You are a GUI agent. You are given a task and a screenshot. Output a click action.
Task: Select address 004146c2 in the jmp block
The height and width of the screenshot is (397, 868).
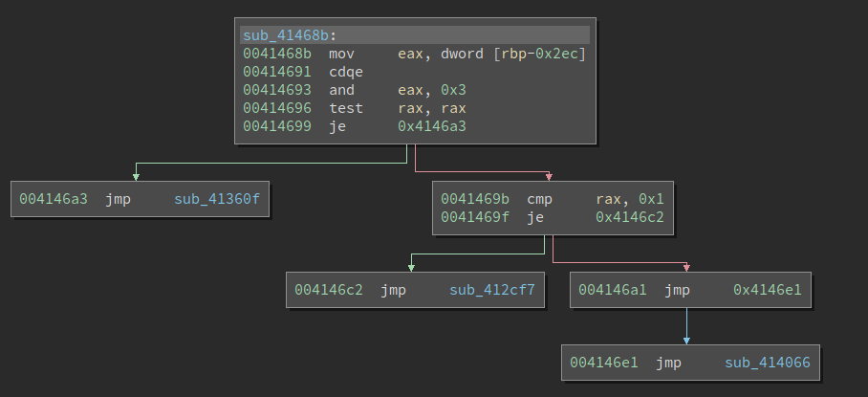328,290
